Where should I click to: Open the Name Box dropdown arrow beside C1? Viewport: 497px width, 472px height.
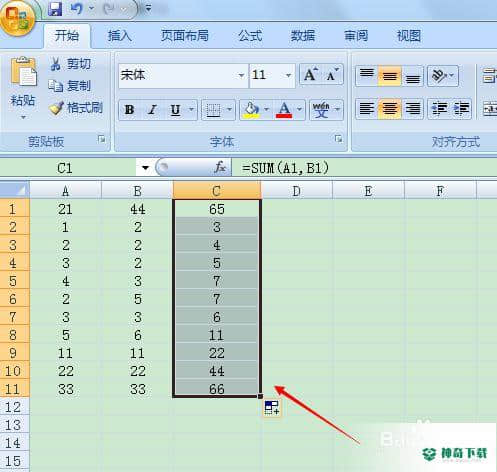[145, 168]
